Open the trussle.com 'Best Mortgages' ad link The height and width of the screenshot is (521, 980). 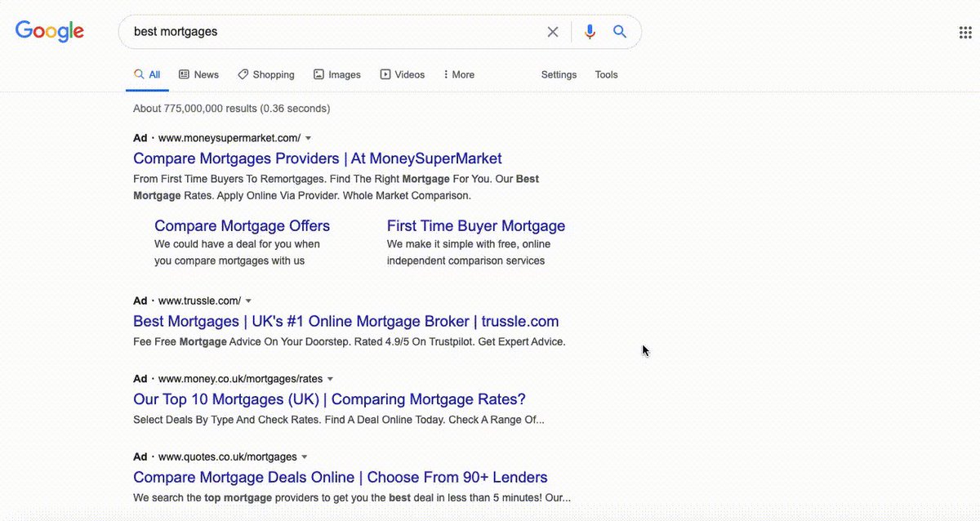coord(346,321)
